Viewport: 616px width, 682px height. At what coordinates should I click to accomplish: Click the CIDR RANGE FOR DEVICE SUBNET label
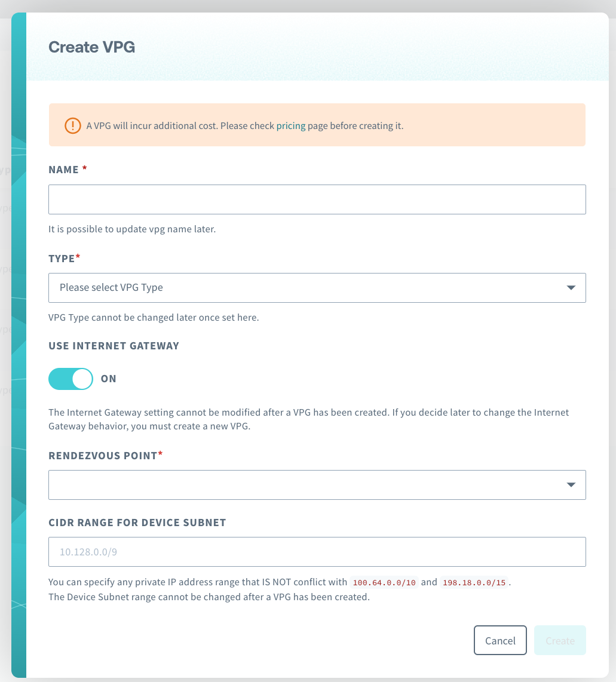click(137, 523)
